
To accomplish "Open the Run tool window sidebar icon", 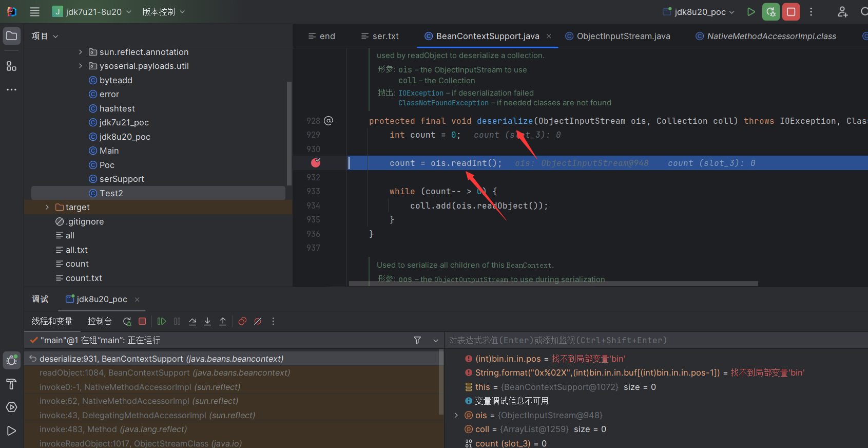I will click(11, 431).
